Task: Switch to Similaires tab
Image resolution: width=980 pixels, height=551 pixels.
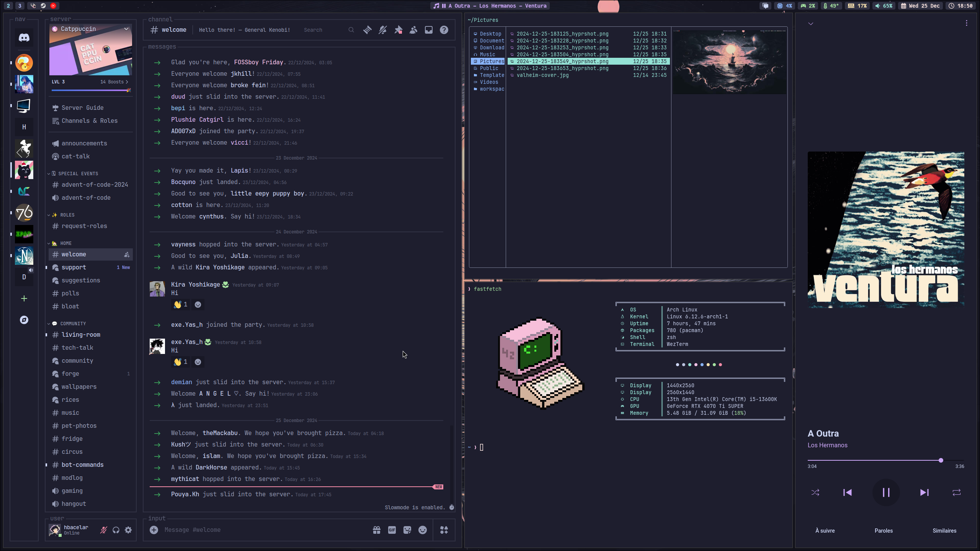Action: pos(944,531)
